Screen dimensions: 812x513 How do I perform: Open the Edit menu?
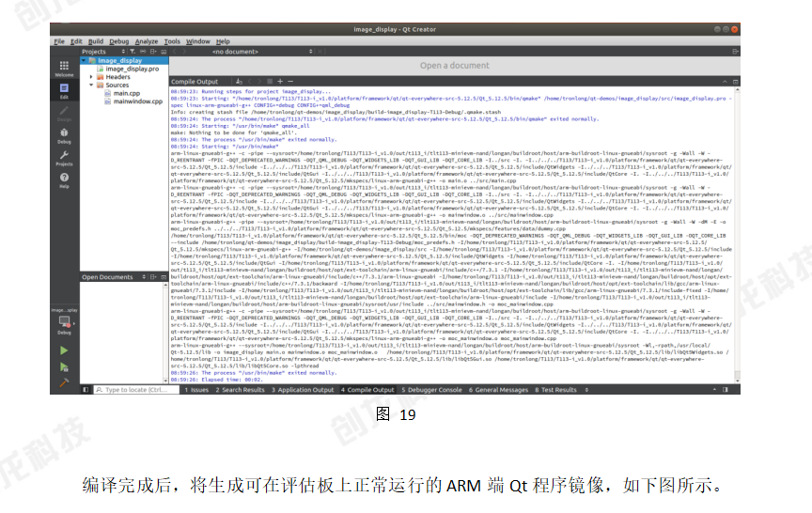point(77,41)
